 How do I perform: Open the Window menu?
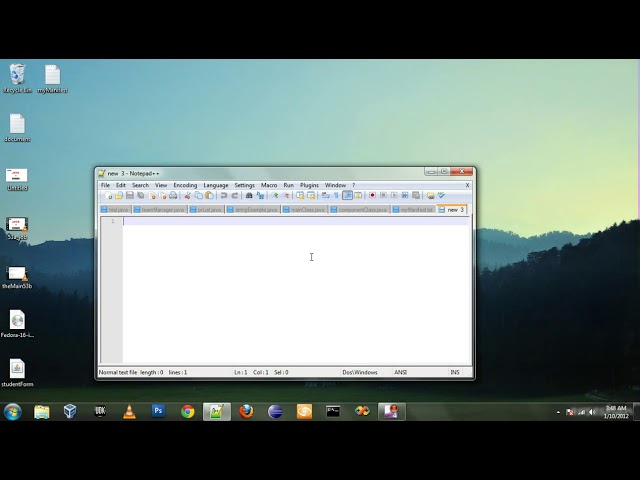click(x=335, y=185)
